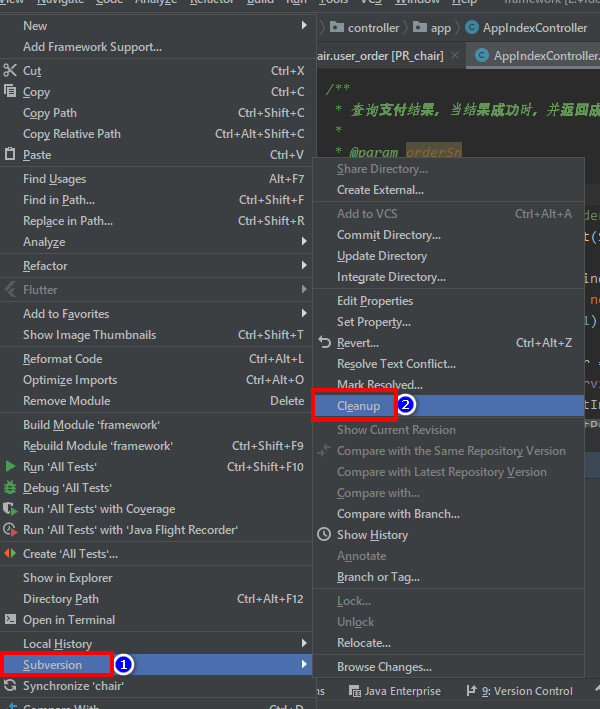Click the Revert arrow icon
This screenshot has height=709, width=600.
click(x=324, y=342)
